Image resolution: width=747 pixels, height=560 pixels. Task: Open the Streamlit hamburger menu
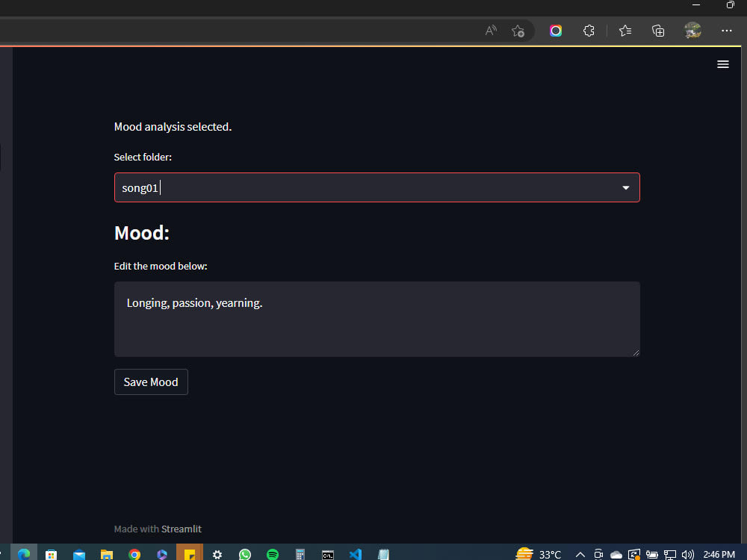(x=722, y=64)
